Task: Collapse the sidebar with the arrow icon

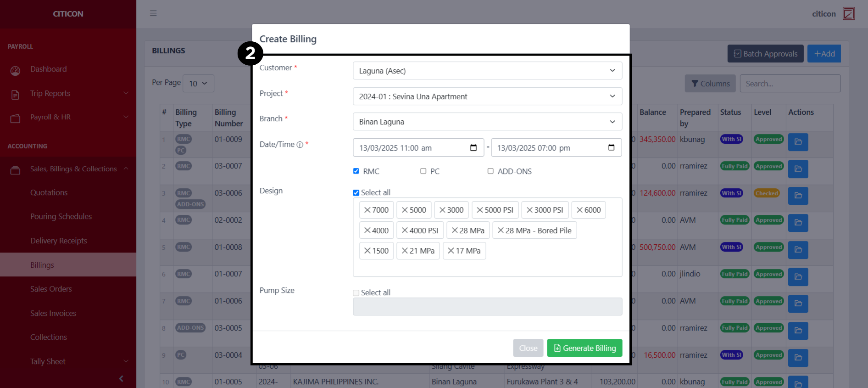Action: (121, 378)
